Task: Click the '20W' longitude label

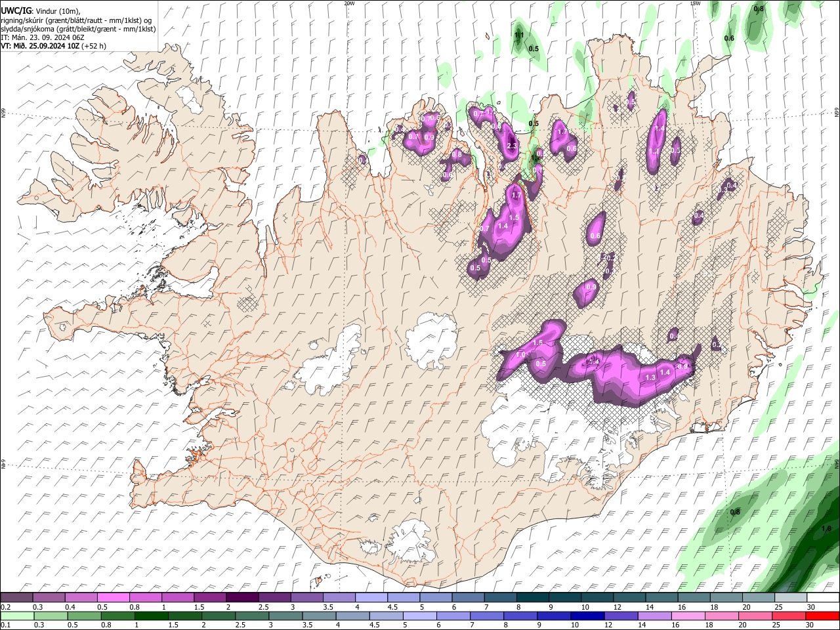Action: [x=349, y=3]
